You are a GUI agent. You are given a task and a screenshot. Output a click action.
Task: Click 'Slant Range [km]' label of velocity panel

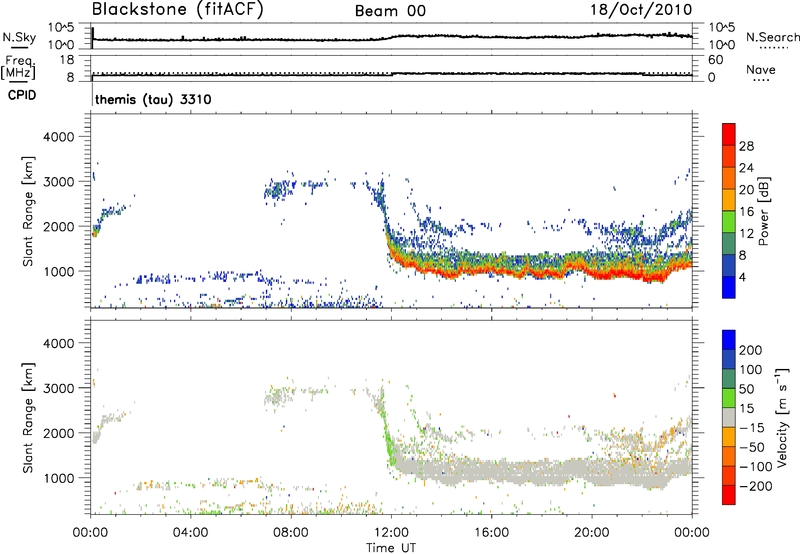coord(28,418)
